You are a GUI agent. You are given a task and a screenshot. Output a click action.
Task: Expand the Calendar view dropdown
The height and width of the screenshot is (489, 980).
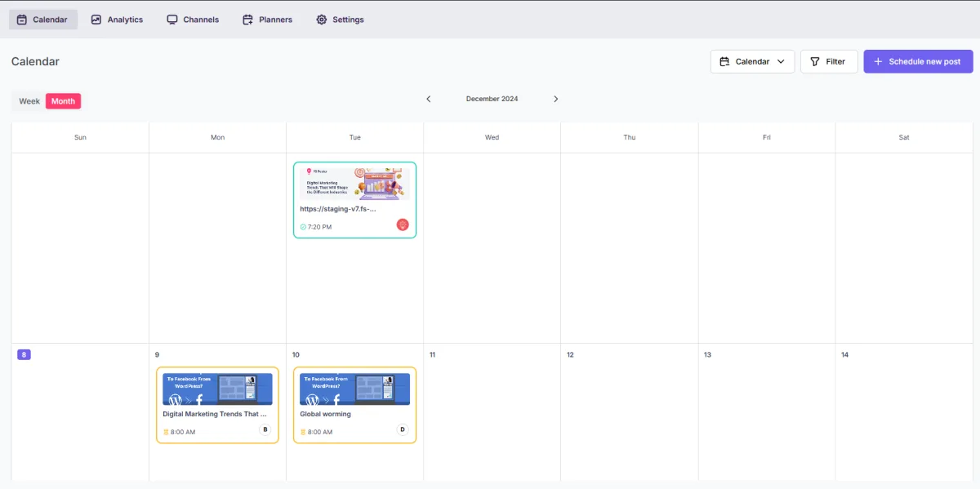[x=752, y=61]
